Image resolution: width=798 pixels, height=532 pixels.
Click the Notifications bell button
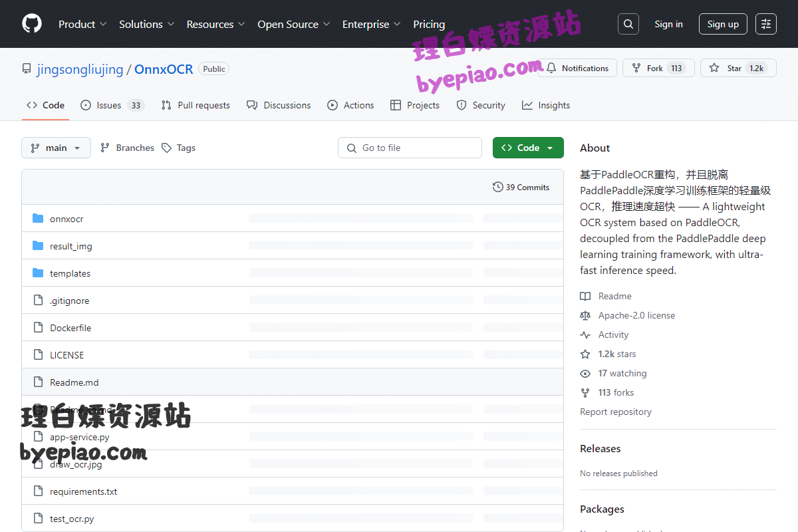pos(577,68)
